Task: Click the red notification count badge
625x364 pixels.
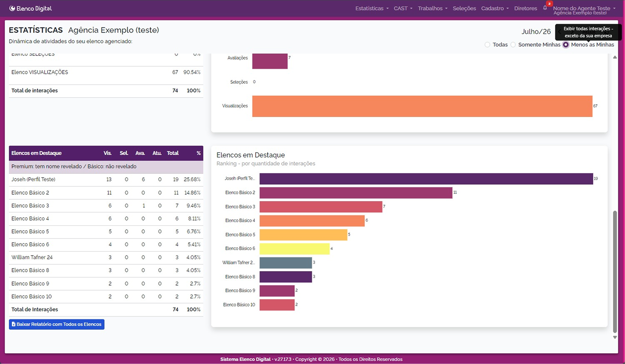Action: tap(550, 4)
